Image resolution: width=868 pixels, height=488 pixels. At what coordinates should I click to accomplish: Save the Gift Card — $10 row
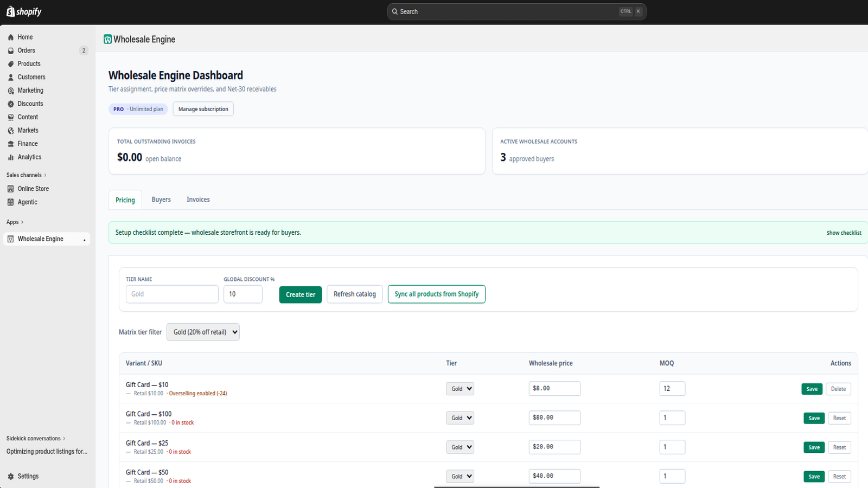click(812, 389)
